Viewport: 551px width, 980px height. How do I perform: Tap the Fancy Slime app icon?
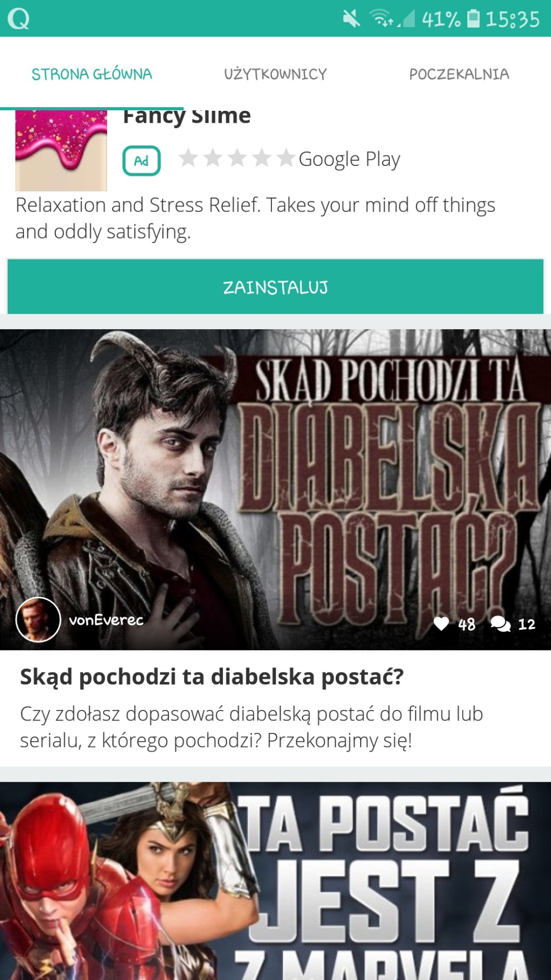coord(61,151)
